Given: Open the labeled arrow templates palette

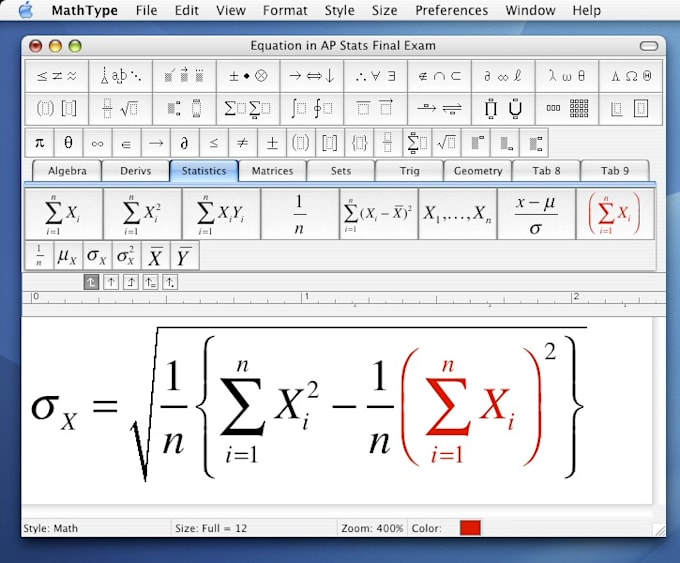Looking at the screenshot, I should (x=439, y=108).
